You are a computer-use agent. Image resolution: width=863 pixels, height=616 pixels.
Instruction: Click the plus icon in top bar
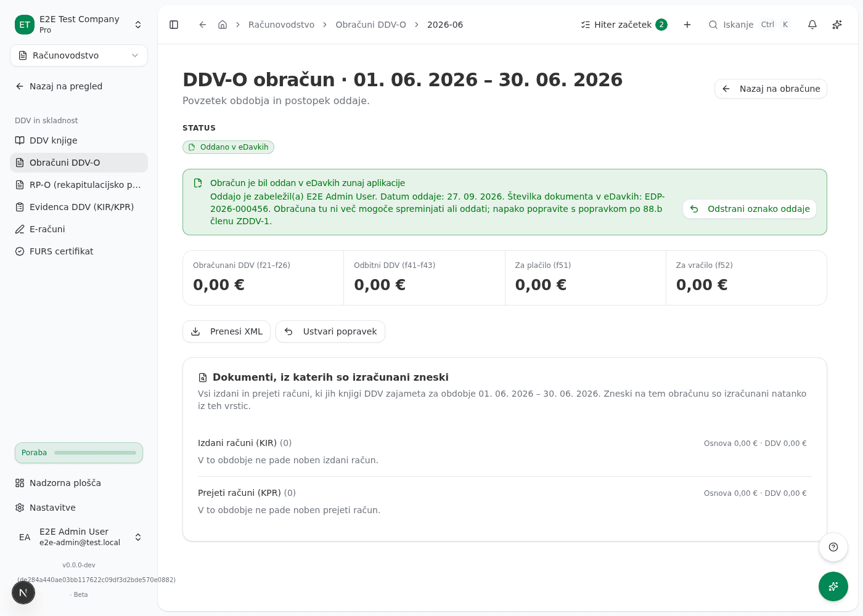[x=687, y=25]
